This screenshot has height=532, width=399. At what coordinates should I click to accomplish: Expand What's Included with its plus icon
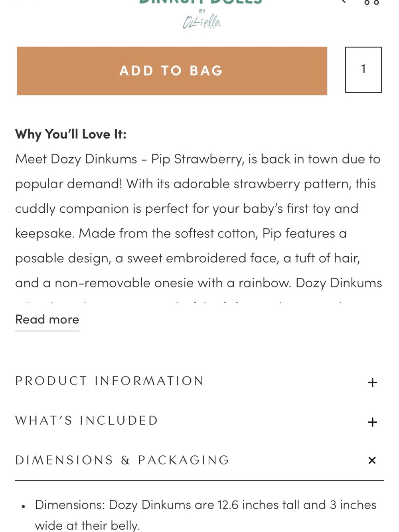pos(372,422)
